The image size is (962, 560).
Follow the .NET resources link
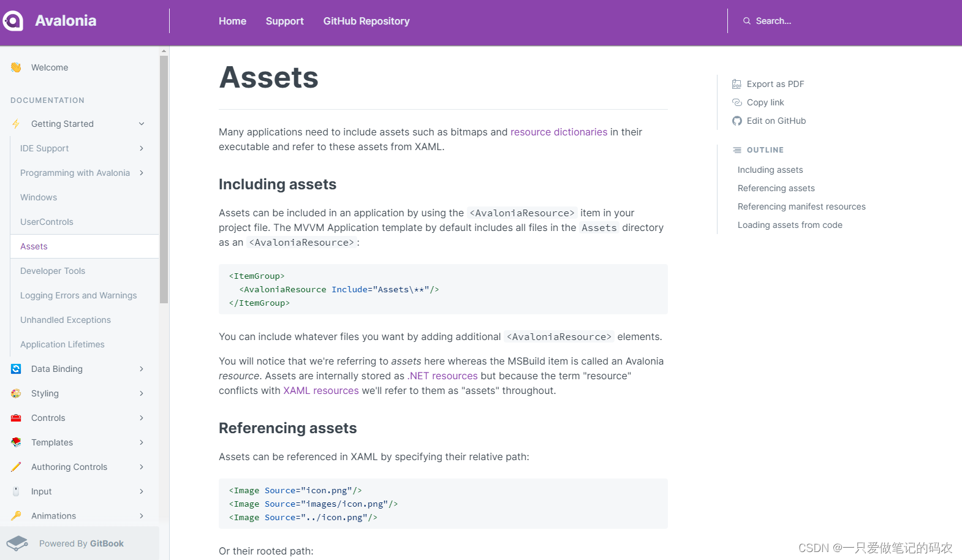pyautogui.click(x=442, y=376)
